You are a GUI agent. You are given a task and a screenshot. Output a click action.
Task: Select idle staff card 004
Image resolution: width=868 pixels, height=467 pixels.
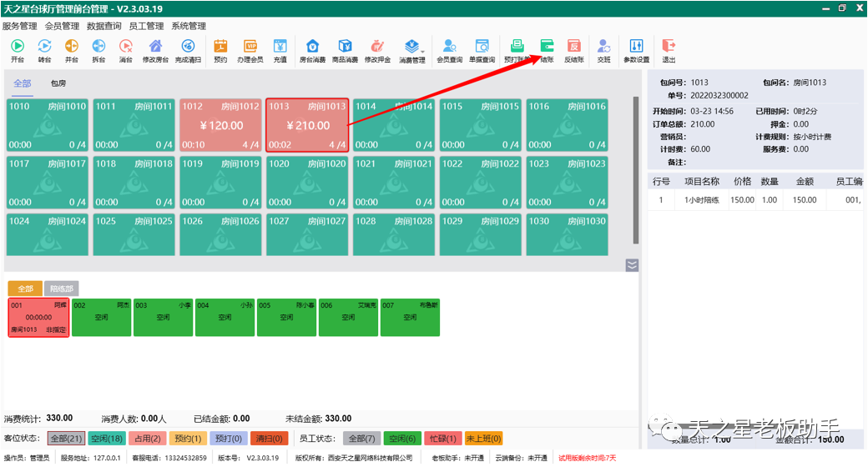pos(225,318)
